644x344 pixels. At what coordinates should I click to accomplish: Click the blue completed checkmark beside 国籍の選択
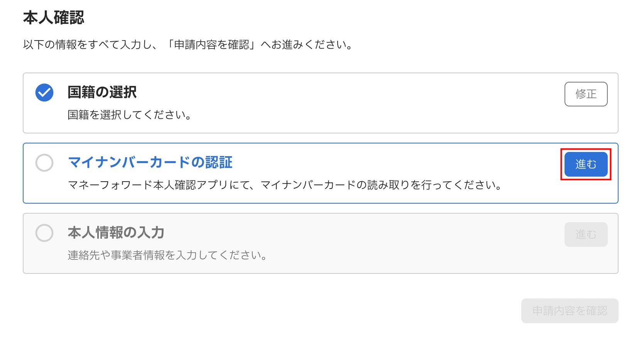click(x=44, y=93)
